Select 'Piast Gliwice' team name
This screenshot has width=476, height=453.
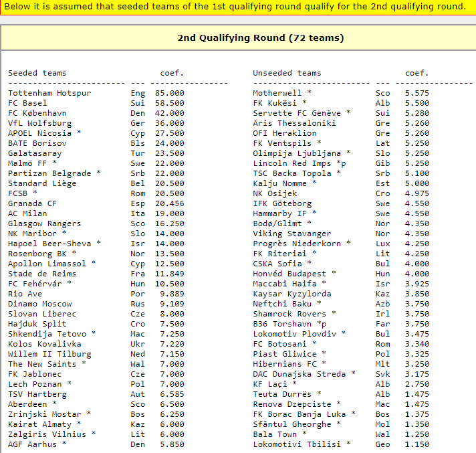(285, 354)
